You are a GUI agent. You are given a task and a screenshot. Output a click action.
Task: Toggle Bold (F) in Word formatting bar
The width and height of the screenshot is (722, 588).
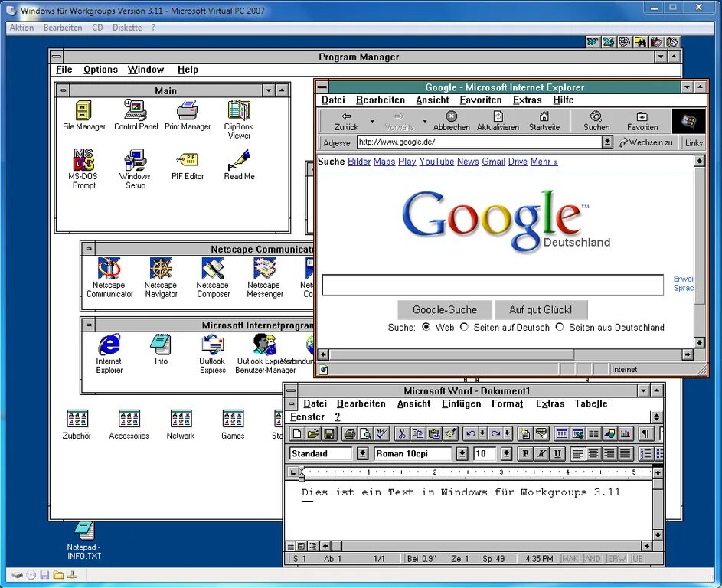pos(525,453)
